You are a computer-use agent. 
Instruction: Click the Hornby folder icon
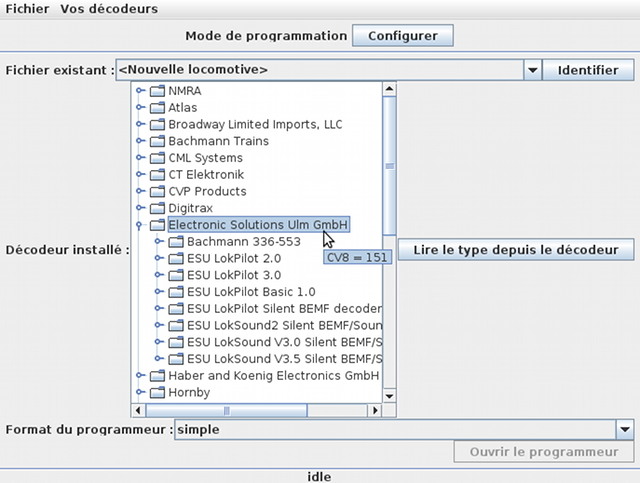tap(157, 392)
